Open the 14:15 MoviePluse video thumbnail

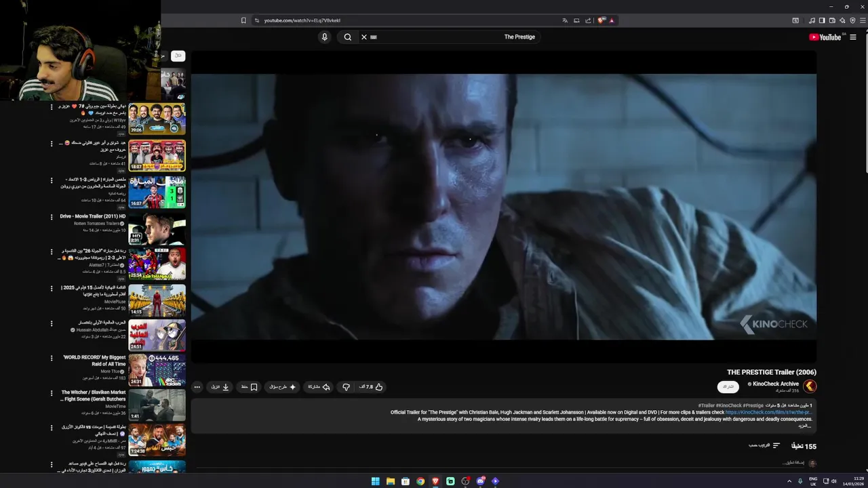(157, 300)
